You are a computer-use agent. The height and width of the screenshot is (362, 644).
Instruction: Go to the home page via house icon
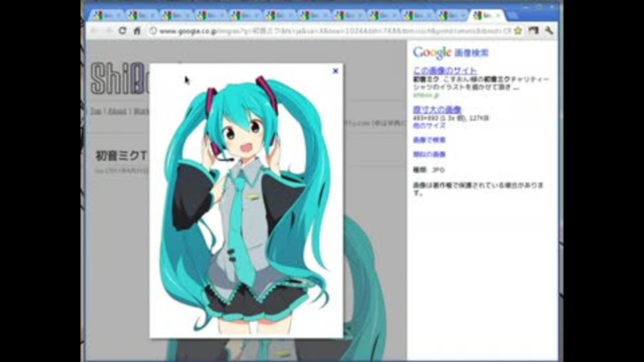[137, 31]
